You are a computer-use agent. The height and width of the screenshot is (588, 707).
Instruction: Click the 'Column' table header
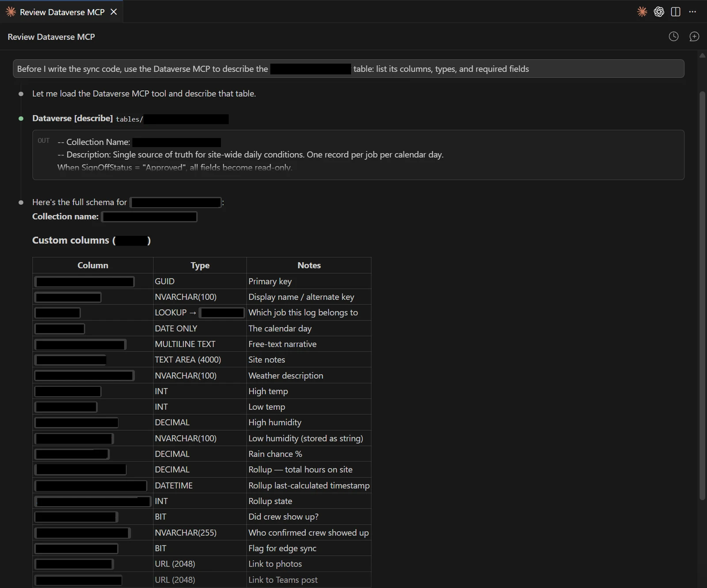(93, 265)
